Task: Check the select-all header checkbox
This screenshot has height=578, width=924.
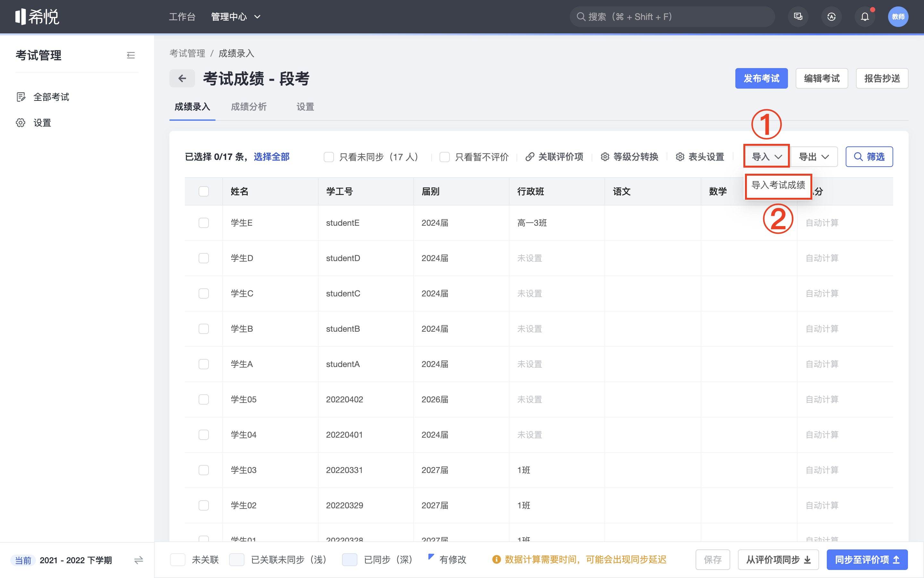Action: (203, 191)
